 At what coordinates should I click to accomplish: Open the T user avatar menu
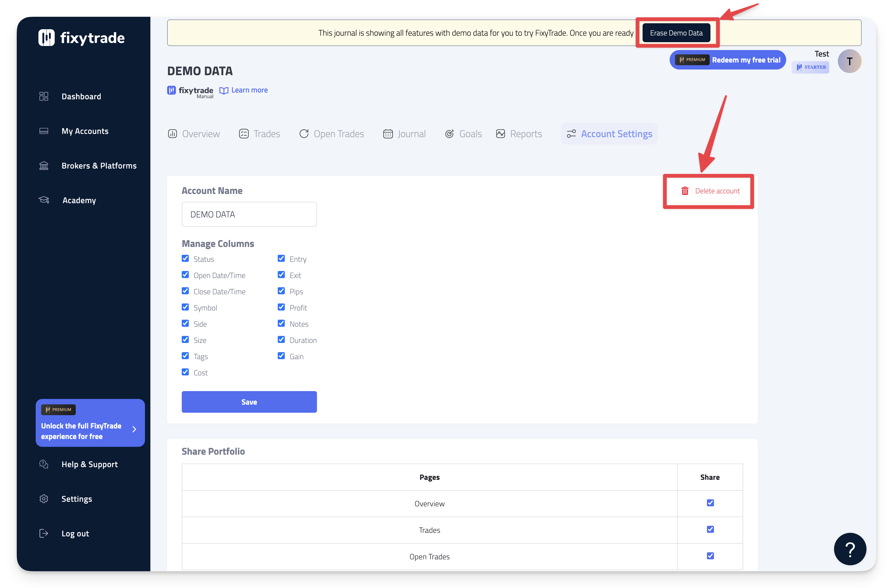pyautogui.click(x=849, y=61)
